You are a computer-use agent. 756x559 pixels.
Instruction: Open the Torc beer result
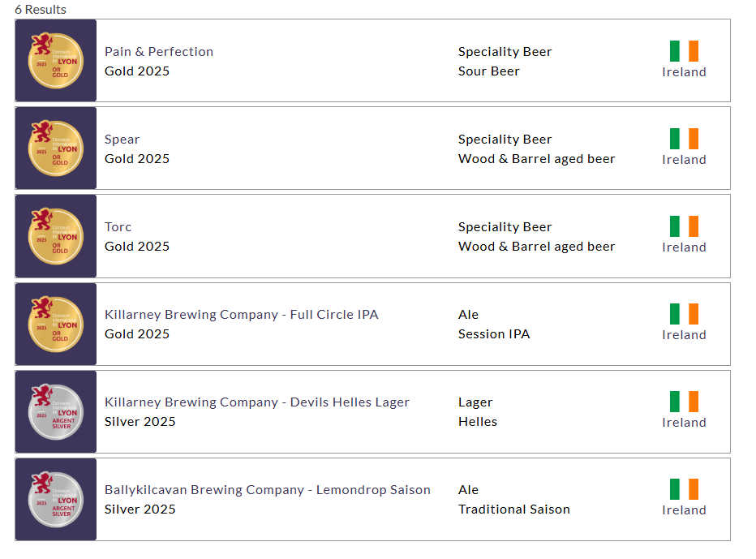click(x=118, y=227)
